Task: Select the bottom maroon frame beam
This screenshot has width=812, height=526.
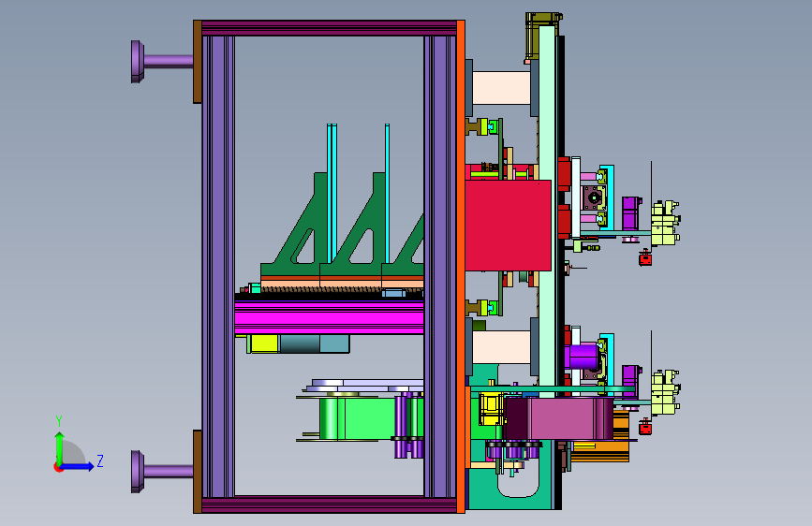Action: pos(329,504)
